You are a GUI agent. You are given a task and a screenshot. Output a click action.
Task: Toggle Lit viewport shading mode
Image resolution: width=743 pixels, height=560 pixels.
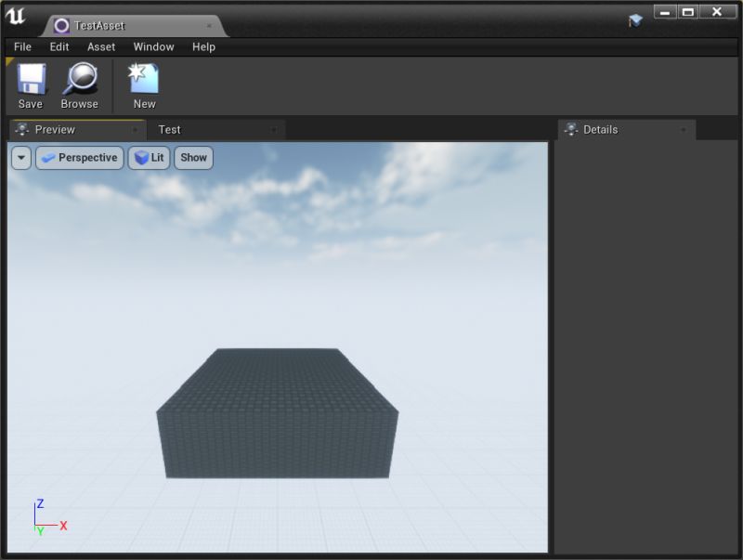[x=150, y=158]
